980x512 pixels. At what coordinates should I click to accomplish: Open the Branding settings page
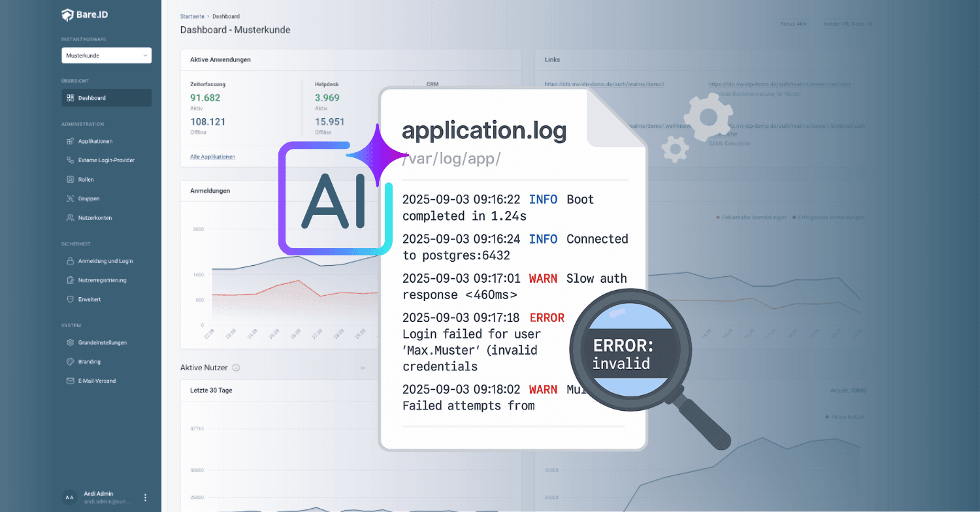tap(89, 361)
